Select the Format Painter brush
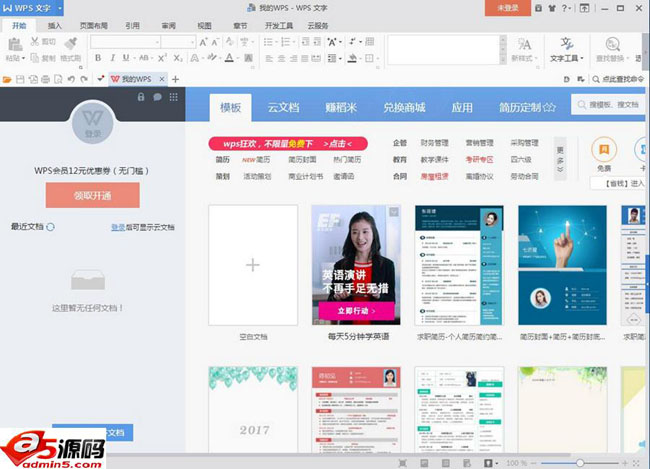Viewport: 650px width, 469px height. pos(71,43)
